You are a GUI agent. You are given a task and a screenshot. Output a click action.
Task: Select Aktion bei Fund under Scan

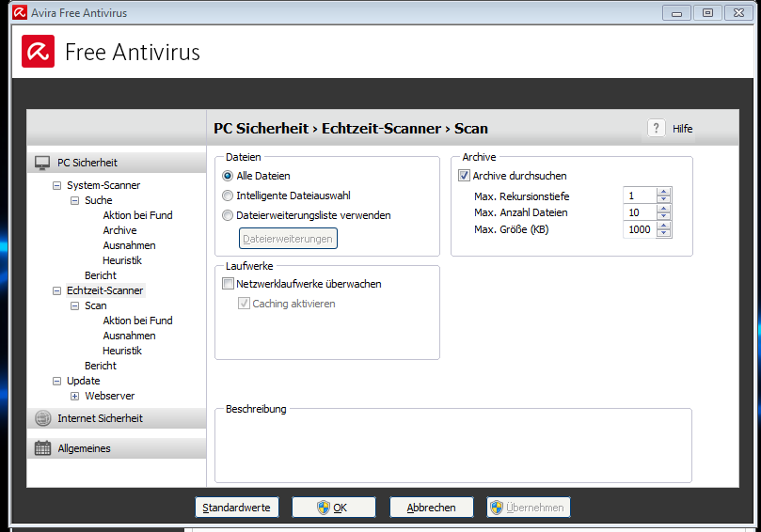[x=138, y=321]
